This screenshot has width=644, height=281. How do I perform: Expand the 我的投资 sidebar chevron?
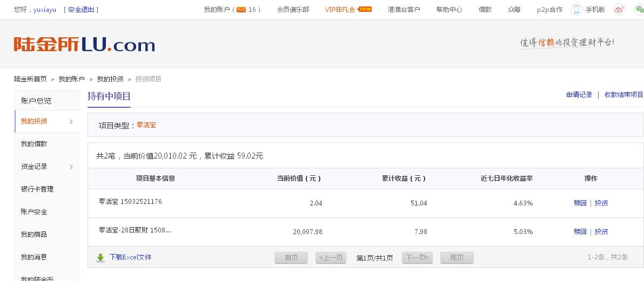[71, 121]
